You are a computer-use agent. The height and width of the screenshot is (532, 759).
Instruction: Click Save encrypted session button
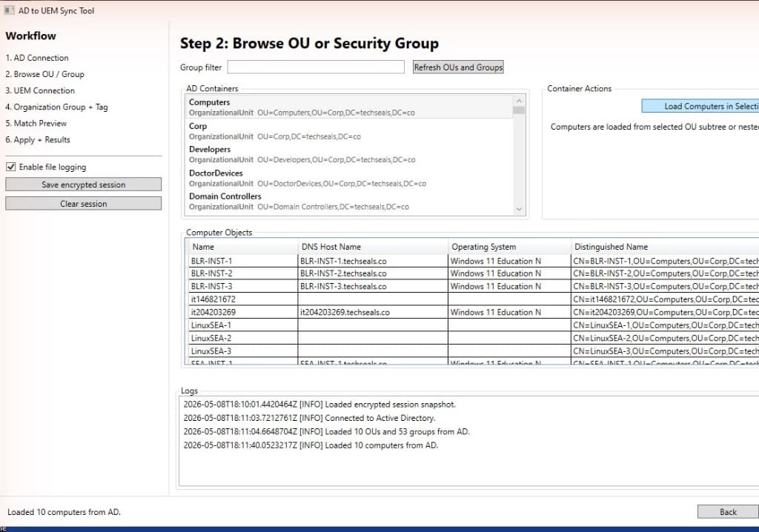click(x=83, y=184)
